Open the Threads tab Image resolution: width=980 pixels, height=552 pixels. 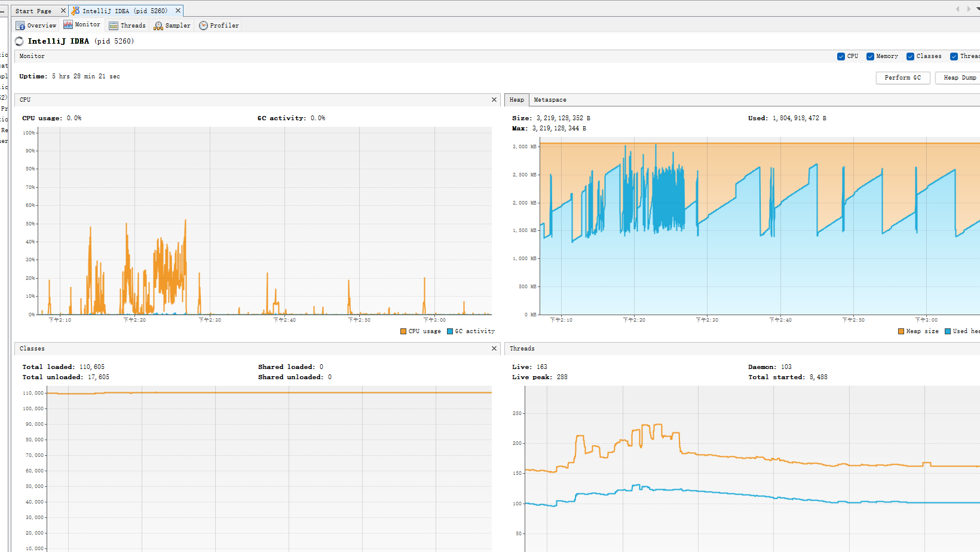coord(127,26)
